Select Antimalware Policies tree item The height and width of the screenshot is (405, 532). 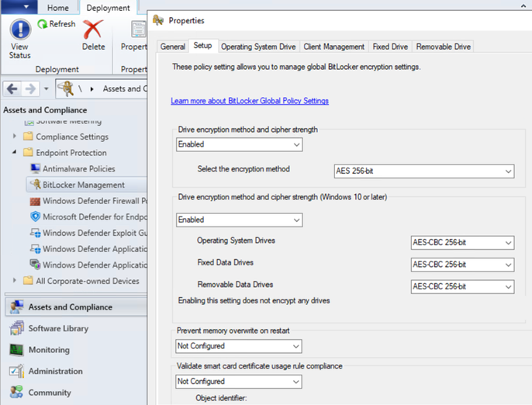point(79,168)
